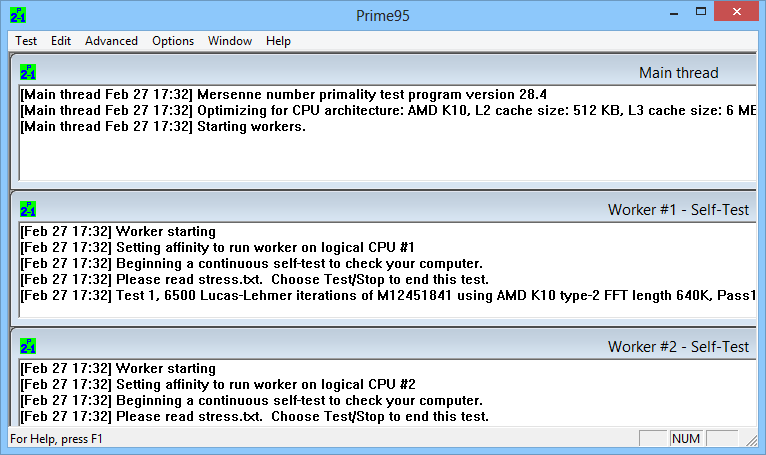Open the Edit menu

pos(61,41)
